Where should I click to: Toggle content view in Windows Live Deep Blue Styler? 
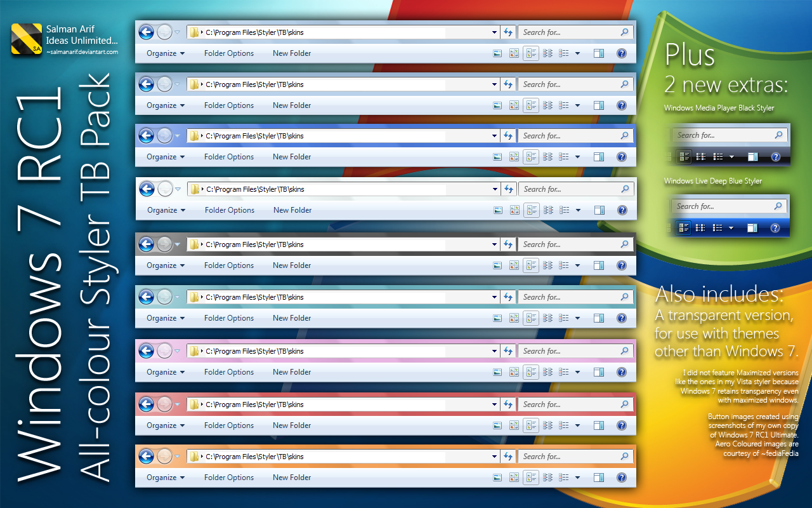point(684,227)
